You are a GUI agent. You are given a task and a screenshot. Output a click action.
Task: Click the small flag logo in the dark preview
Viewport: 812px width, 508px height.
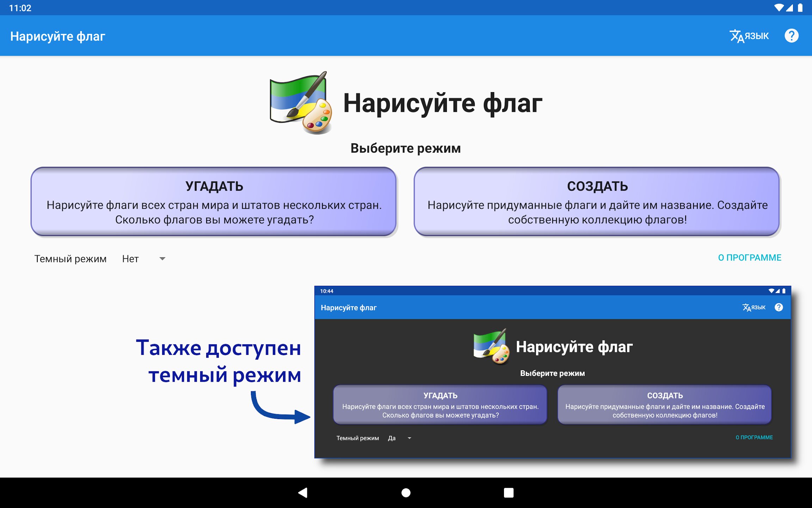point(491,346)
